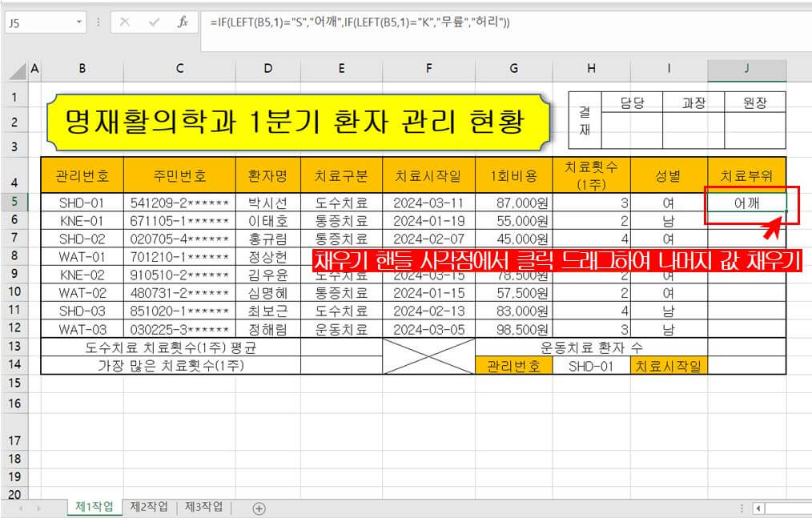This screenshot has height=518, width=812.
Task: Click the Select All corner button
Action: [18, 70]
